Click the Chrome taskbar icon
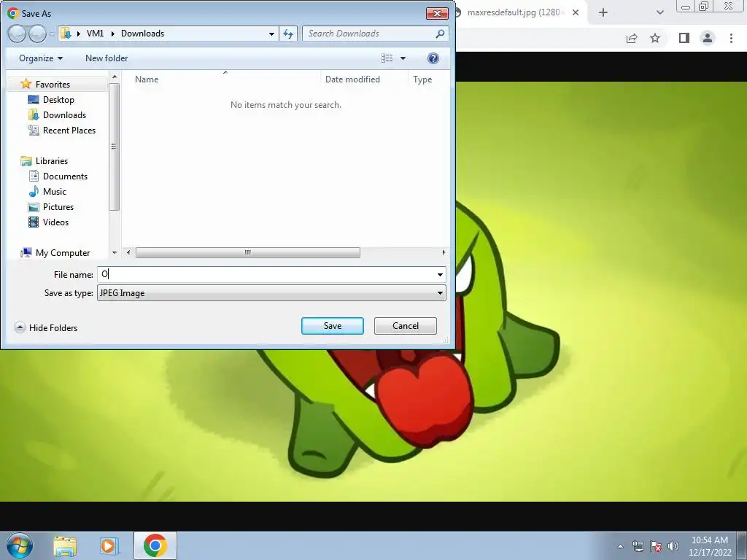747x560 pixels. (x=155, y=545)
